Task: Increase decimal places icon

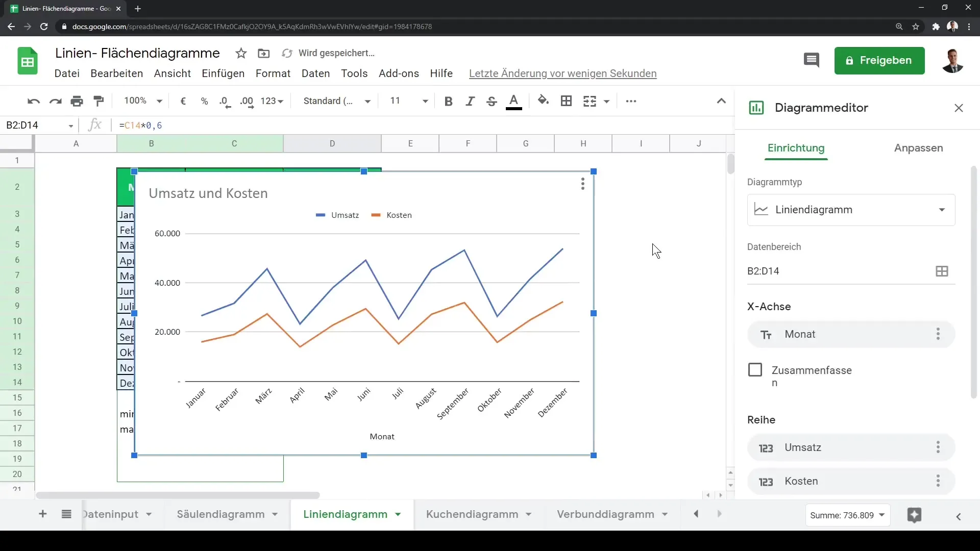Action: [x=247, y=101]
